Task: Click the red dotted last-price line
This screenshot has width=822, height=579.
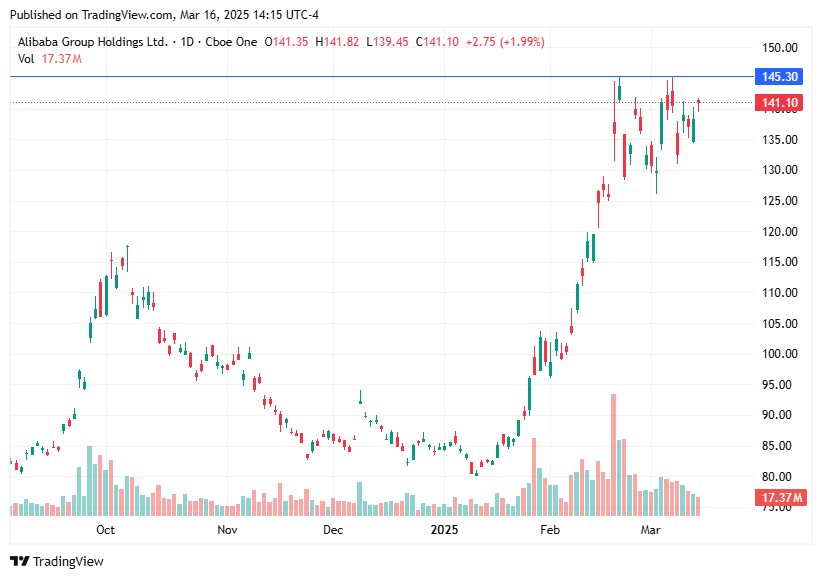Action: 382,103
